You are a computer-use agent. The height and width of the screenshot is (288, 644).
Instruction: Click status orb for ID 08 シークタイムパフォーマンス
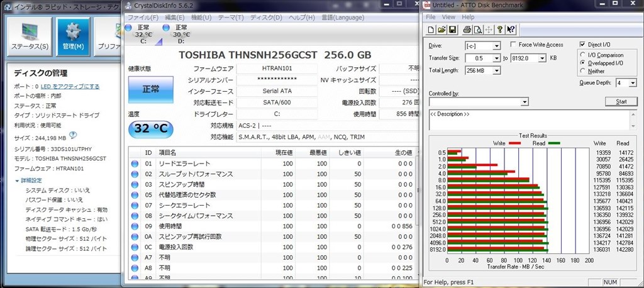point(135,216)
